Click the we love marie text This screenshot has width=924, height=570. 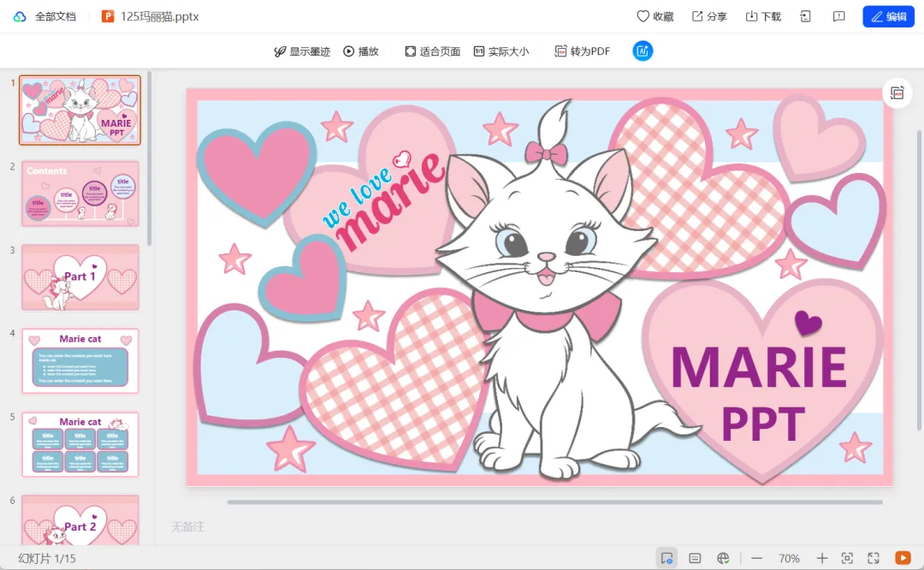click(383, 200)
